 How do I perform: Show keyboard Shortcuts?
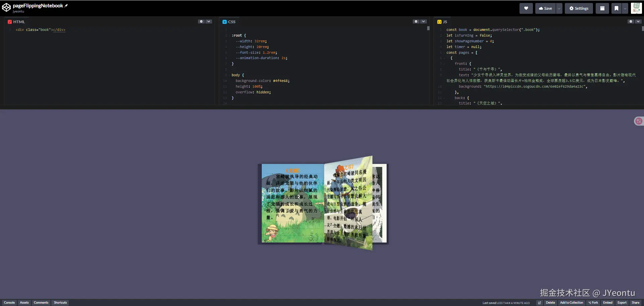click(x=60, y=303)
